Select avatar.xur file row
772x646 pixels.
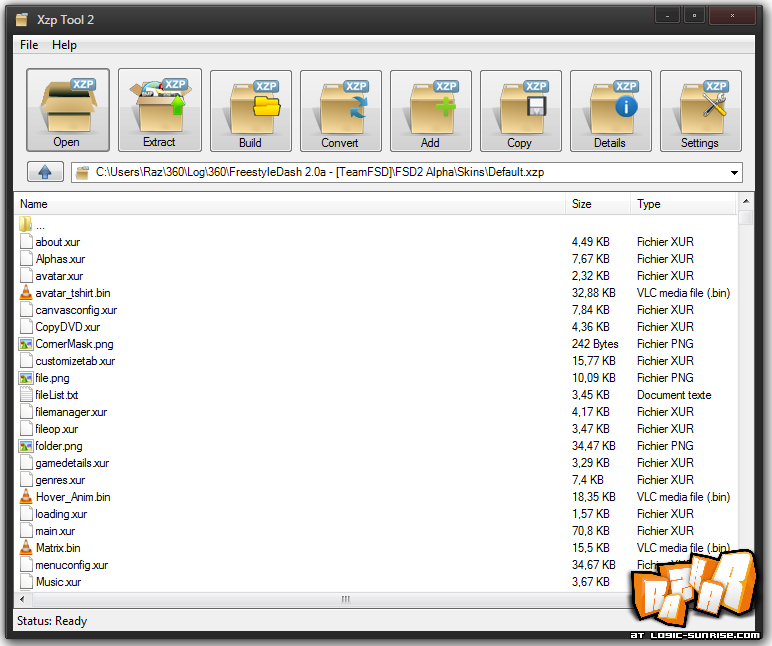point(377,276)
